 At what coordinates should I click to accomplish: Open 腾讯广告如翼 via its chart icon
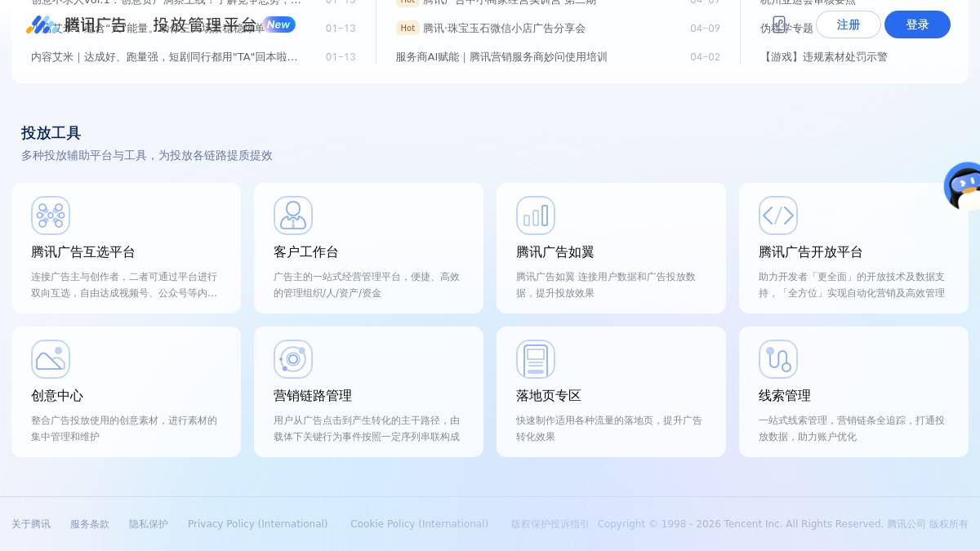click(x=536, y=215)
